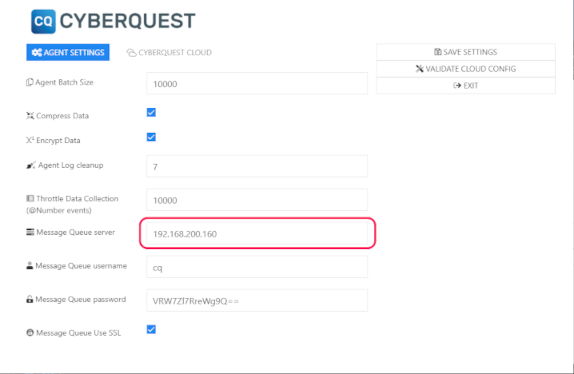
Task: Select the Agent Batch Size input field
Action: pyautogui.click(x=257, y=83)
